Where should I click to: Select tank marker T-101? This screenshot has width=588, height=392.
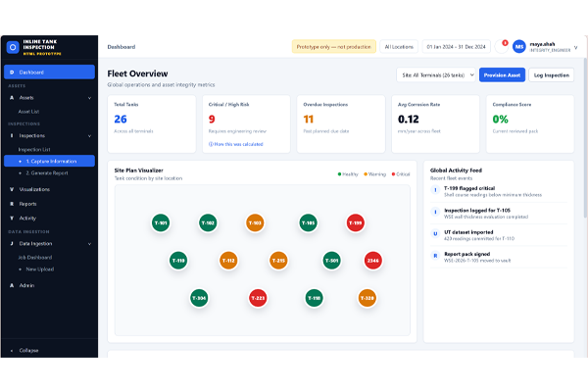161,222
